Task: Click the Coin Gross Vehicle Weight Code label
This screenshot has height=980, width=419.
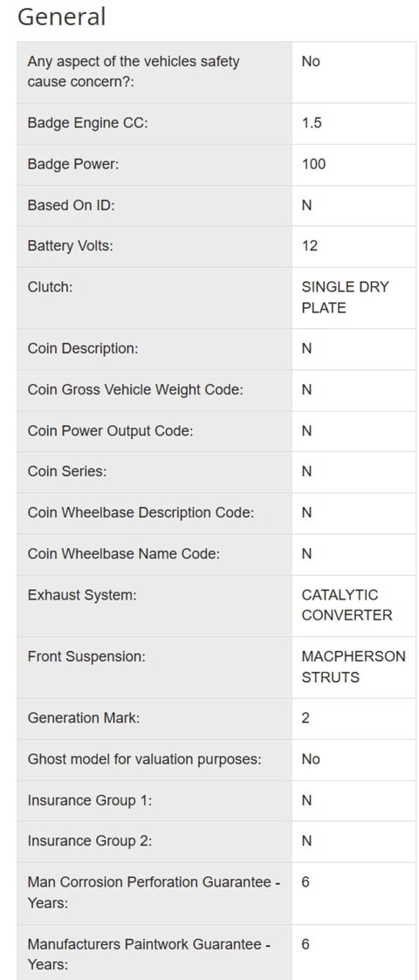Action: click(x=135, y=390)
